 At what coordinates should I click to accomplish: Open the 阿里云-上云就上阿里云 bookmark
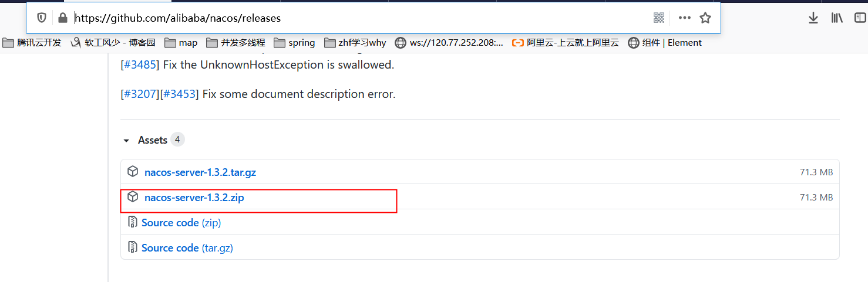[566, 43]
